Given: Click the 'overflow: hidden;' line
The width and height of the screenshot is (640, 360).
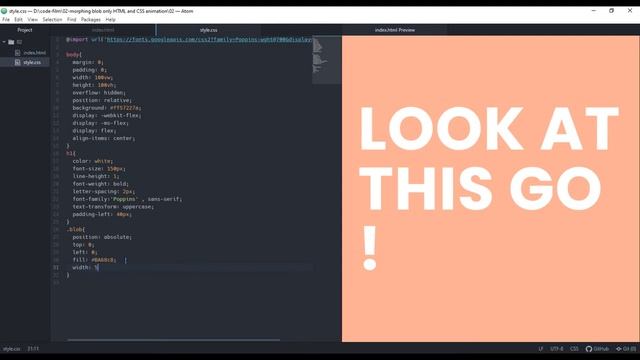Looking at the screenshot, I should point(99,93).
